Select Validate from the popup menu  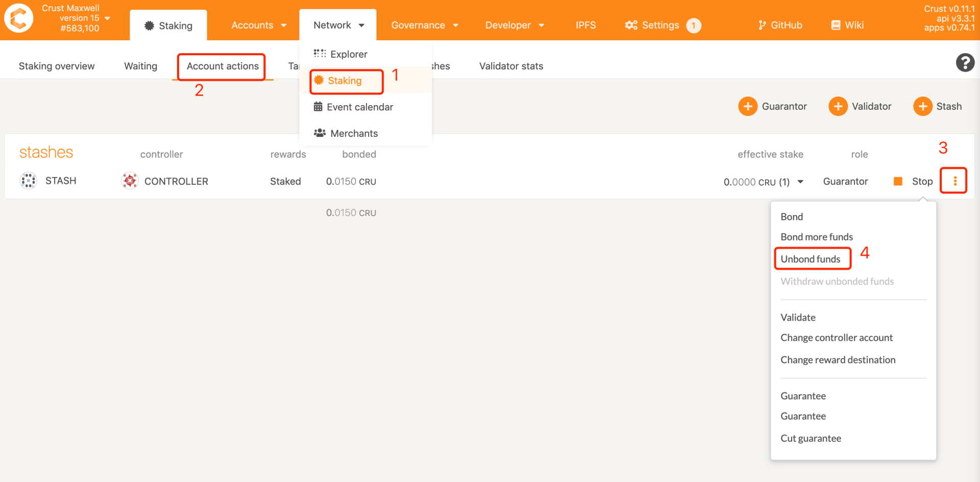click(x=798, y=318)
